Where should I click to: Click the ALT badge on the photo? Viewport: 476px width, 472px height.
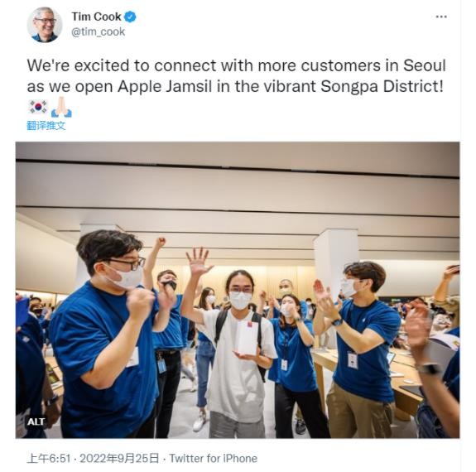(x=36, y=421)
